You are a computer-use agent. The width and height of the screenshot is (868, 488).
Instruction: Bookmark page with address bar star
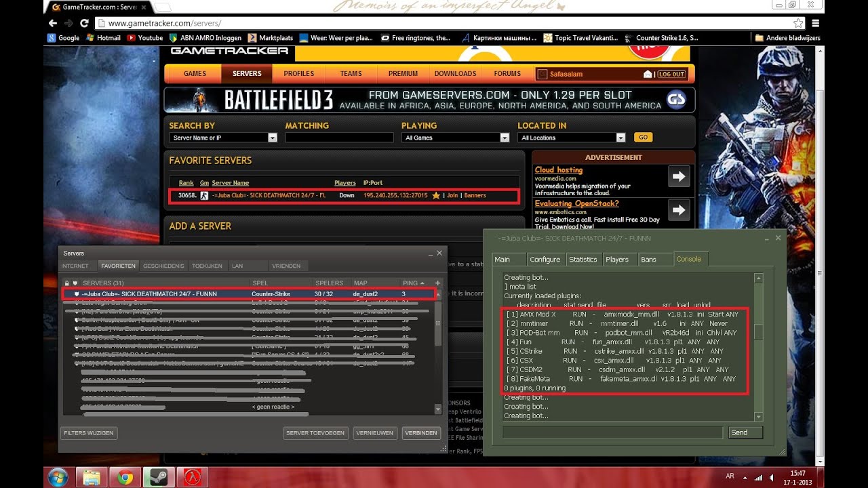coord(798,23)
